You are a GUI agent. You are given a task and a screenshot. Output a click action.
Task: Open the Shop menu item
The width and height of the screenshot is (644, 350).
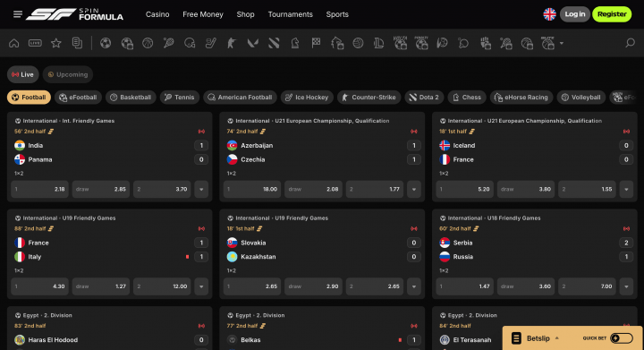click(245, 14)
